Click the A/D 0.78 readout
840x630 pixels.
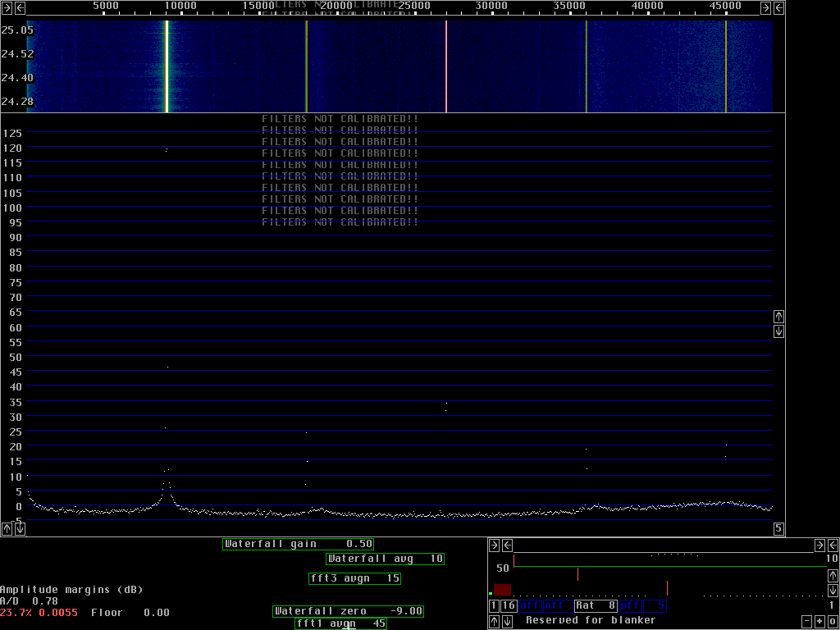[29, 601]
